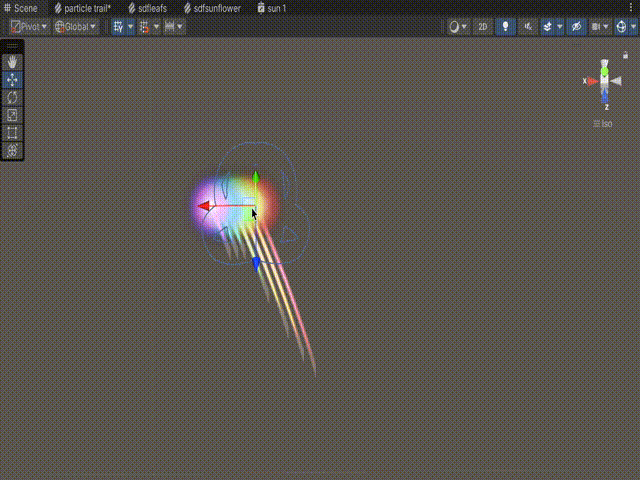Click the red X axis cone on orientation gizmo

[x=593, y=82]
